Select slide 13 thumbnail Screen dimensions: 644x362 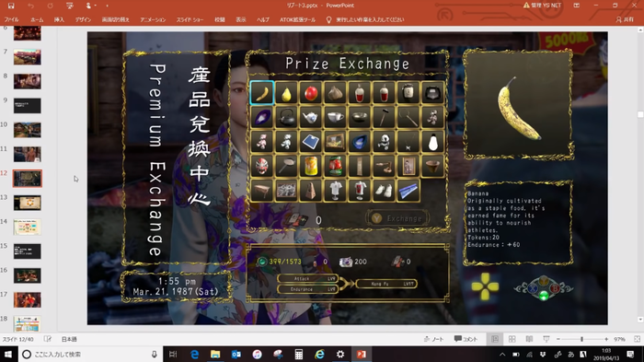click(x=27, y=203)
